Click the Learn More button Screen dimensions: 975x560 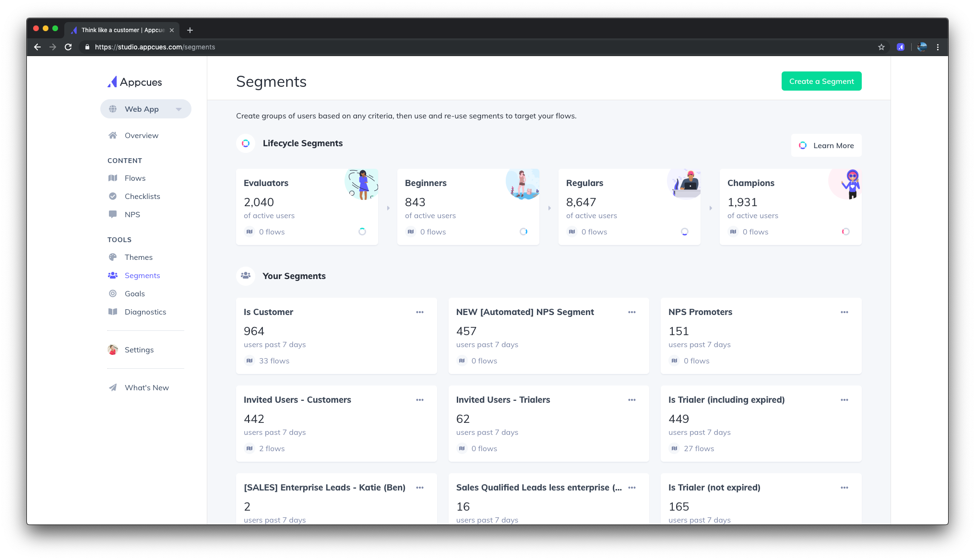pyautogui.click(x=826, y=145)
